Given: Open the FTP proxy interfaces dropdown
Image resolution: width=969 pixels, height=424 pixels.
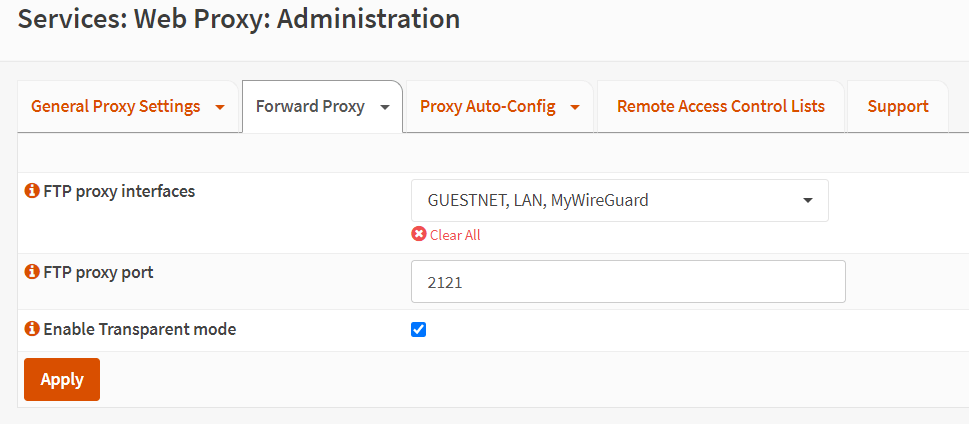Looking at the screenshot, I should pyautogui.click(x=619, y=200).
